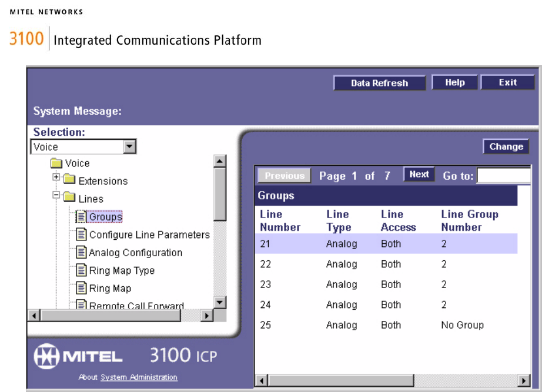The image size is (542, 392).
Task: Click the Line Number column header
Action: tap(280, 220)
